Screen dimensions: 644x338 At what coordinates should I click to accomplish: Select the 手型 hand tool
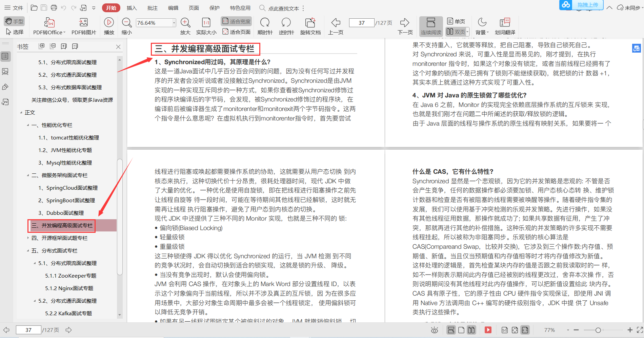(14, 21)
